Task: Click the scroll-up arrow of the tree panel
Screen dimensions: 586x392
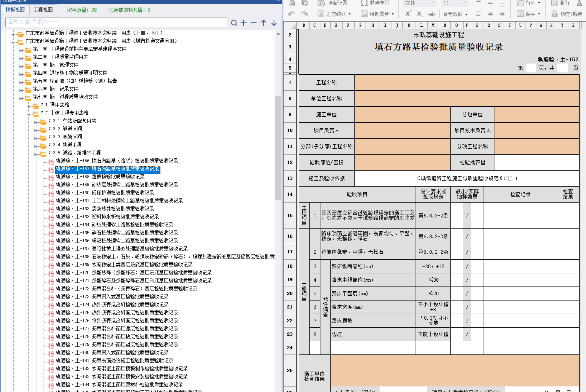Action: pyautogui.click(x=278, y=34)
